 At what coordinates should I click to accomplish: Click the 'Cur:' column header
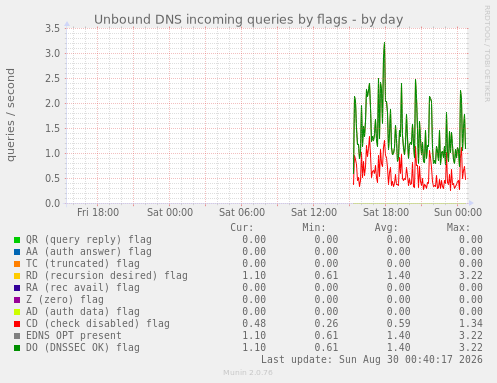pos(242,228)
